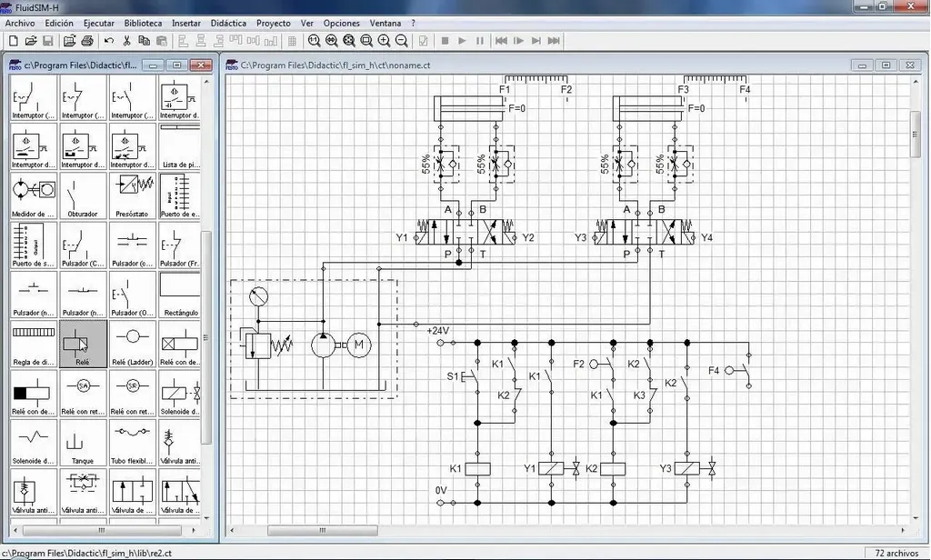Select the Relé component in library

[x=83, y=345]
